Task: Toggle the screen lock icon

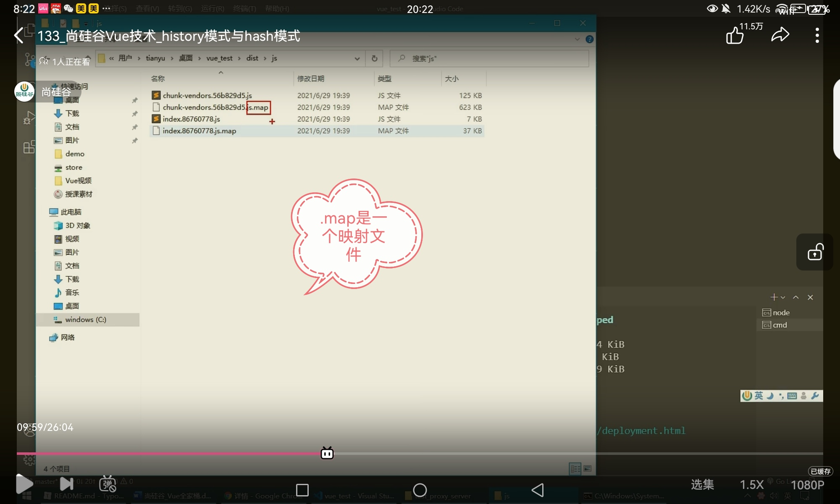Action: click(815, 252)
